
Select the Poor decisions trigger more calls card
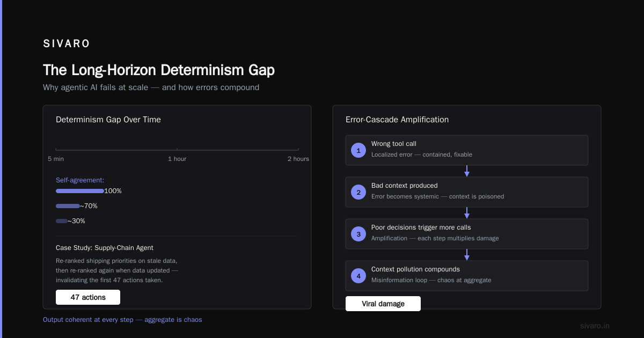467,234
